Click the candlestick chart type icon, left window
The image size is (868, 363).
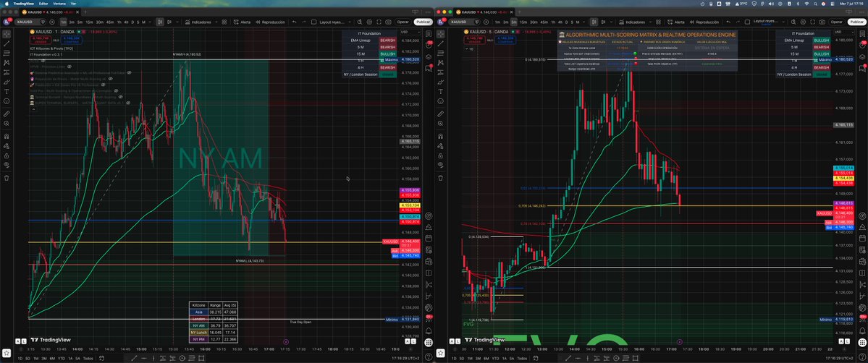pos(159,22)
